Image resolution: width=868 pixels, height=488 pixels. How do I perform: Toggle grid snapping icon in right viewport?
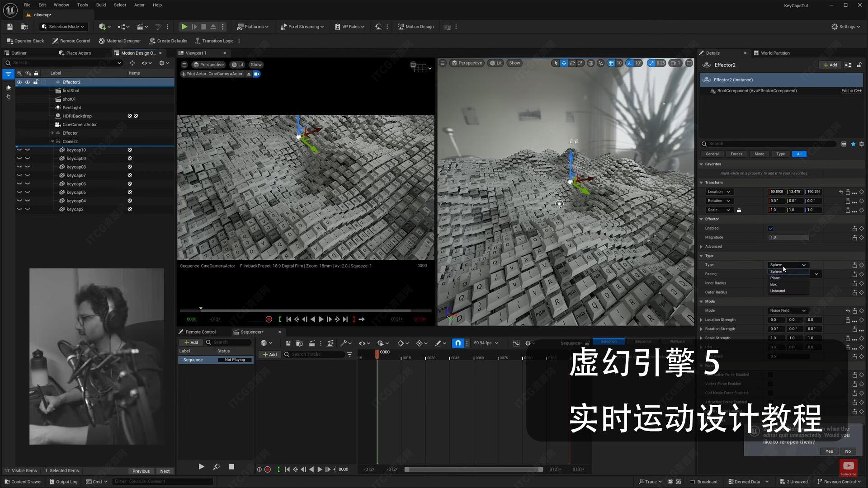click(611, 63)
